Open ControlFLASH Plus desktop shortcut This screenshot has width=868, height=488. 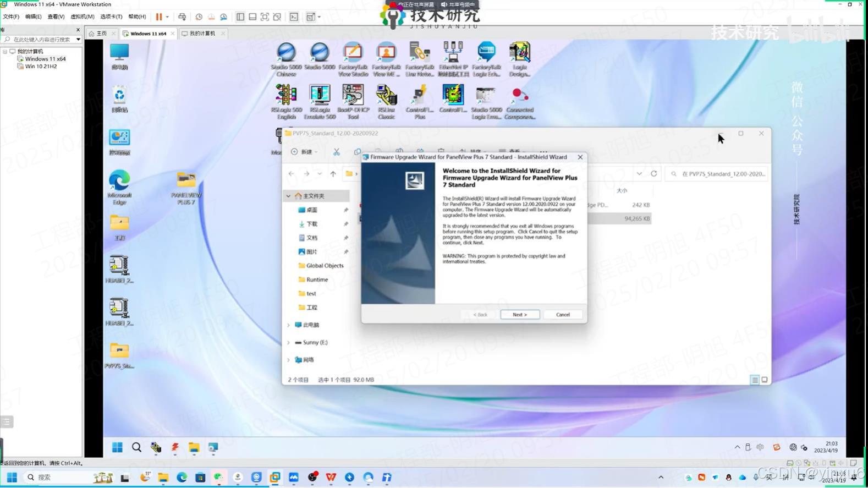point(420,102)
